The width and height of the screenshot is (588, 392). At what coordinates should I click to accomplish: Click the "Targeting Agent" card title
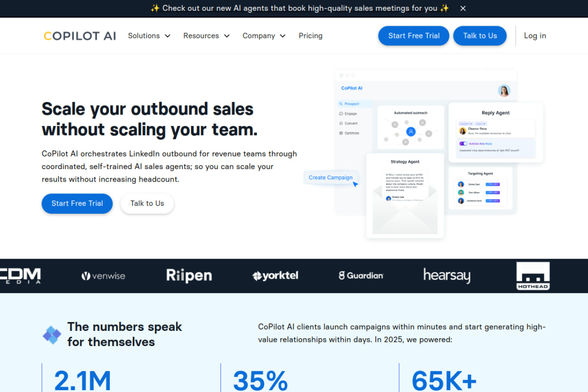point(481,174)
